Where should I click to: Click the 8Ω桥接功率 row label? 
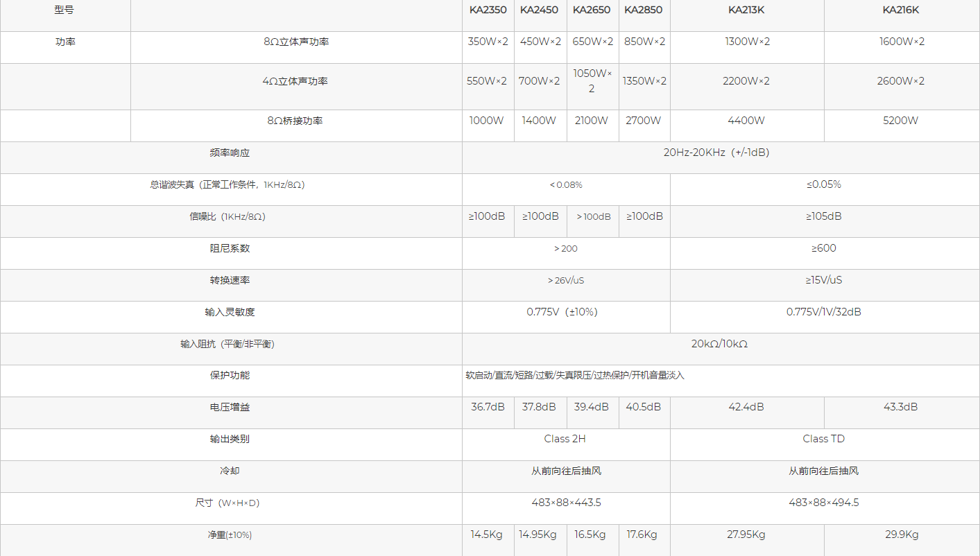(295, 121)
